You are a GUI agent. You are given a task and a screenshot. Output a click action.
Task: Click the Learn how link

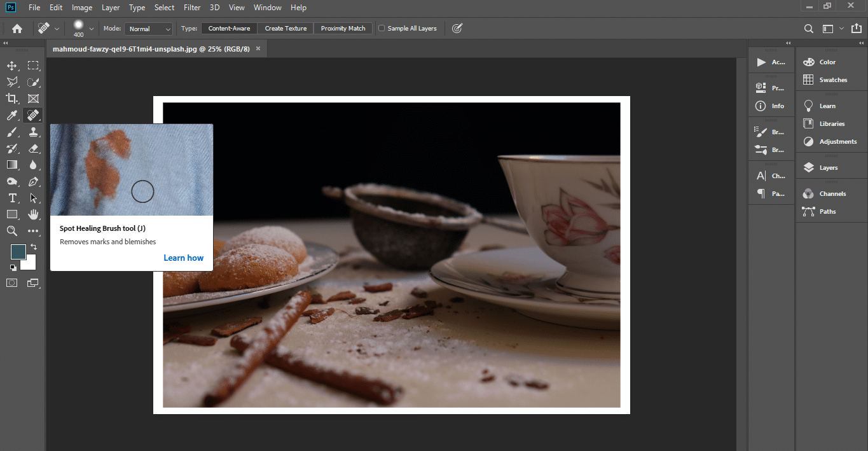pyautogui.click(x=183, y=258)
